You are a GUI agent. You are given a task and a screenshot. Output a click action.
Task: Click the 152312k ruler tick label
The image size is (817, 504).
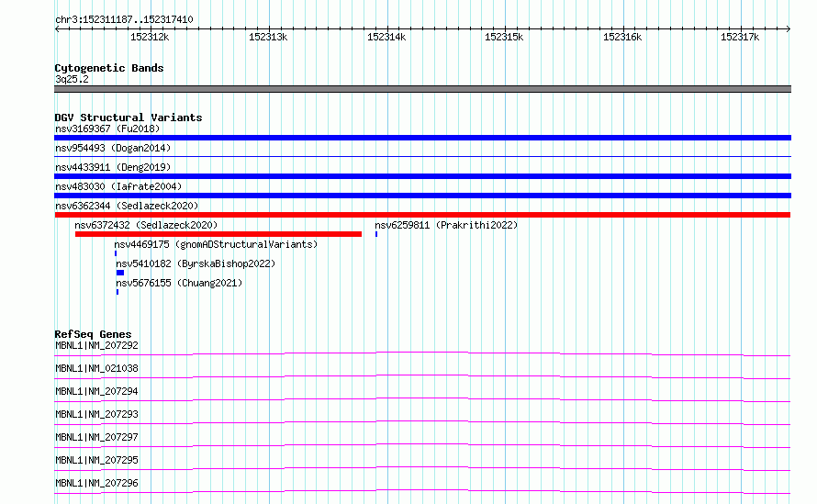click(x=150, y=37)
